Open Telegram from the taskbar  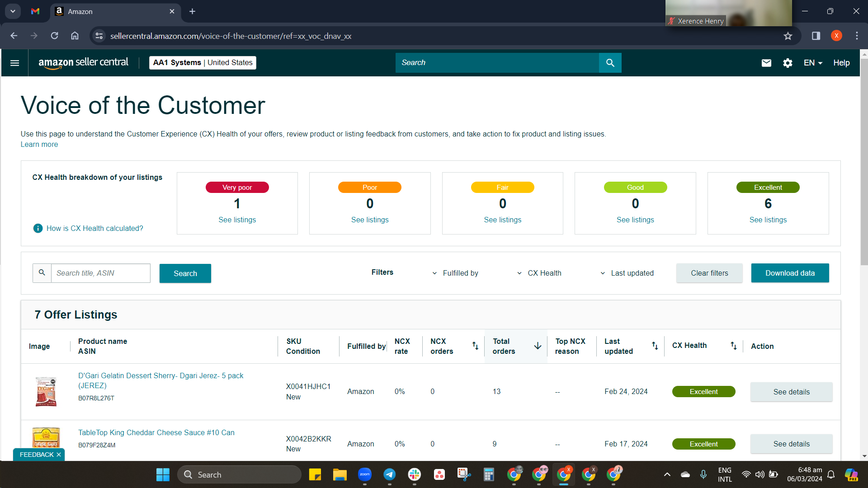coord(389,474)
